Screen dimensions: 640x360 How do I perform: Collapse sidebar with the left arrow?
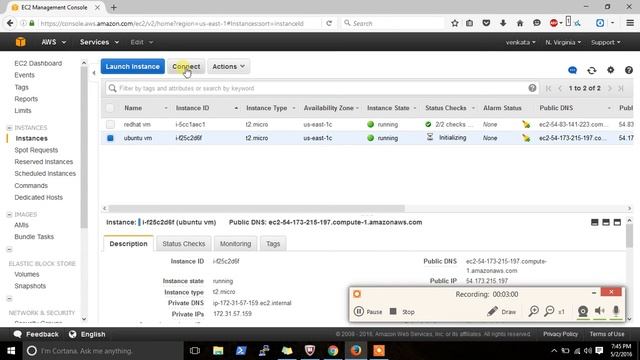point(94,73)
